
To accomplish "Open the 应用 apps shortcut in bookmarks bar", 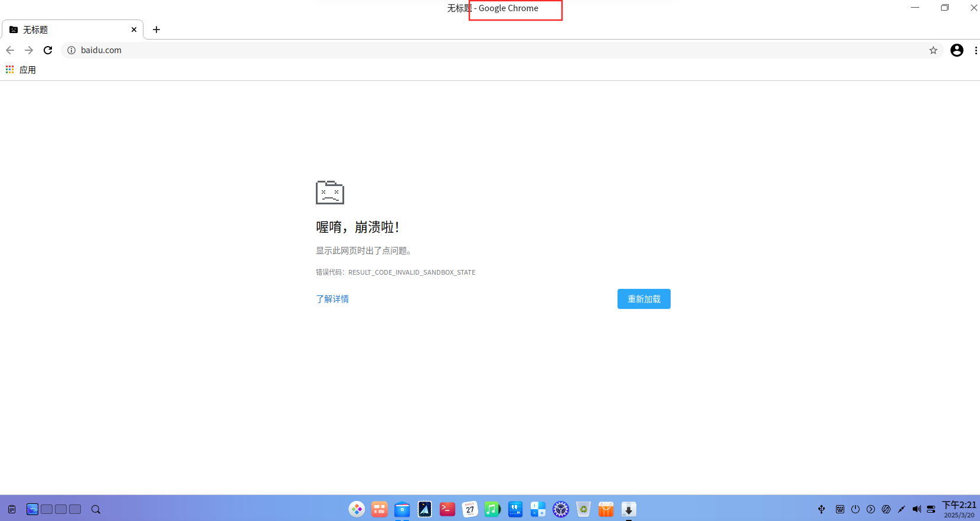I will [x=21, y=70].
